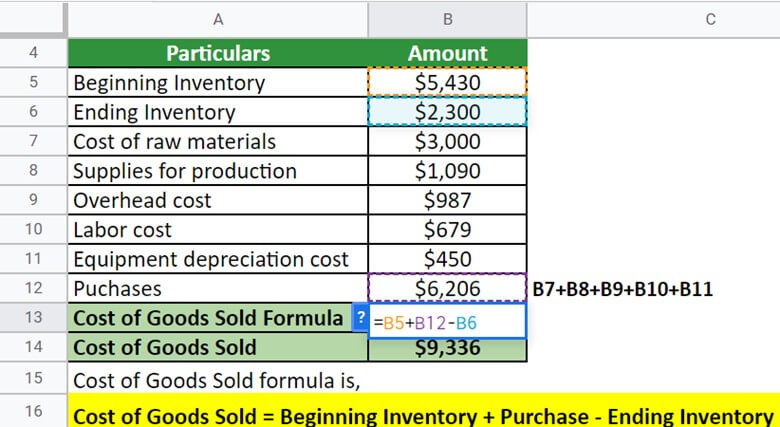780x427 pixels.
Task: Select the Cost of Goods Sold $9,336 cell
Action: (x=447, y=349)
